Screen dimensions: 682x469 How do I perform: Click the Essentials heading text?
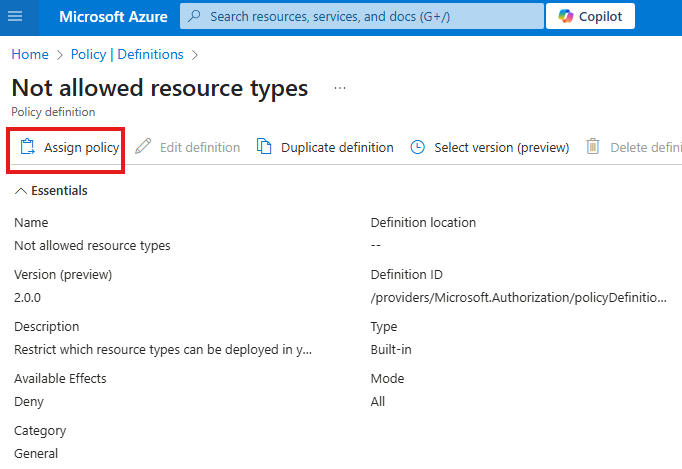click(x=59, y=191)
